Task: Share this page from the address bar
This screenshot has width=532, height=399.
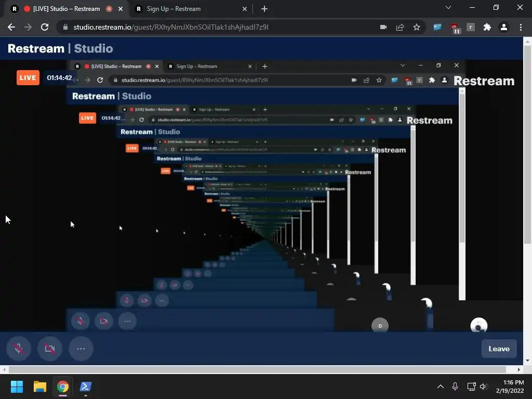Action: coord(400,27)
